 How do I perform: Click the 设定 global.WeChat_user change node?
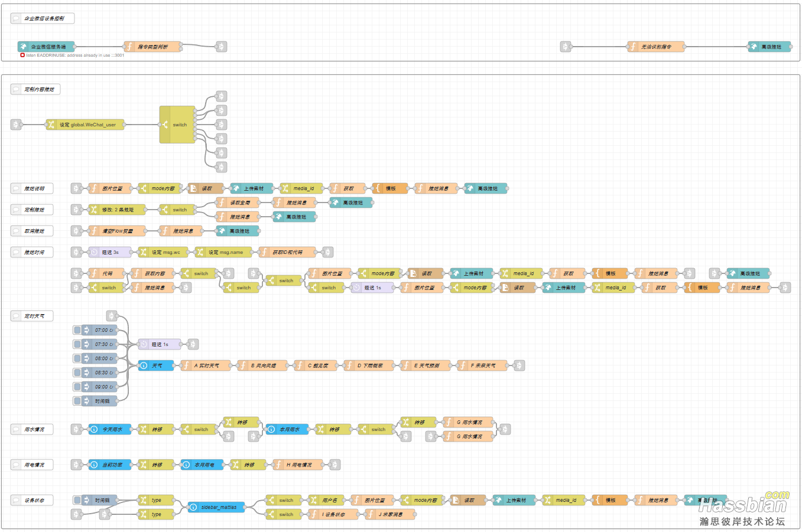click(x=85, y=125)
